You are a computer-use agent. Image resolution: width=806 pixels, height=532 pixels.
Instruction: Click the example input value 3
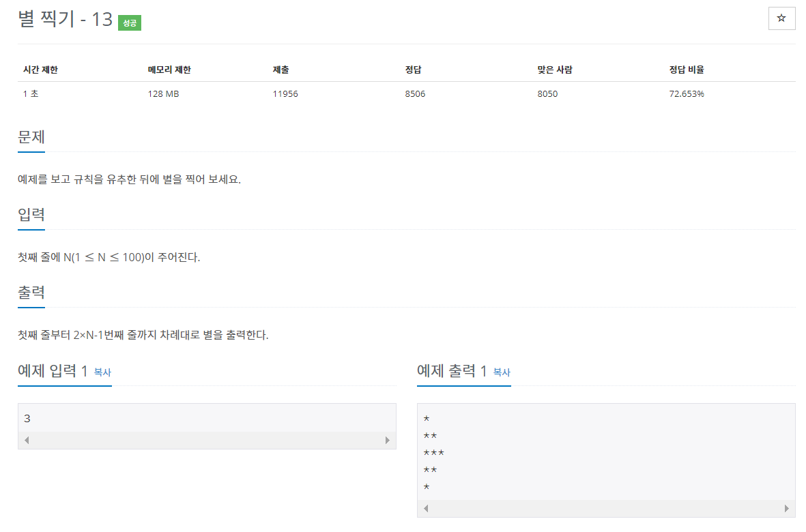(27, 419)
